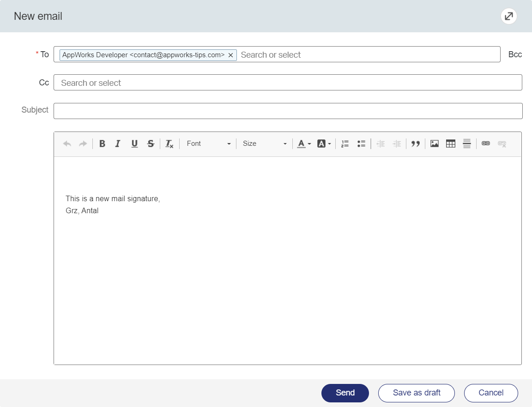Toggle bold formatting in the editor
Screen dimensions: 532x407
tap(102, 144)
